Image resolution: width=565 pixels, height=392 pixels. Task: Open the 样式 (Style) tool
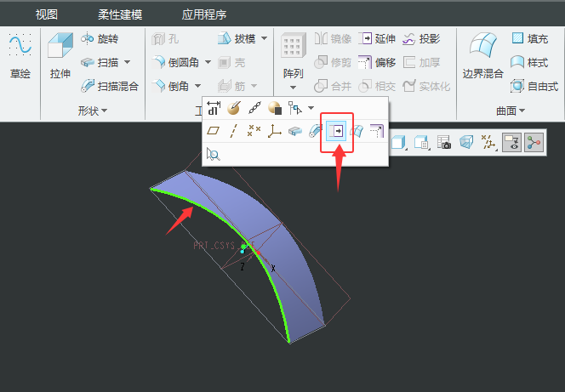tap(529, 62)
